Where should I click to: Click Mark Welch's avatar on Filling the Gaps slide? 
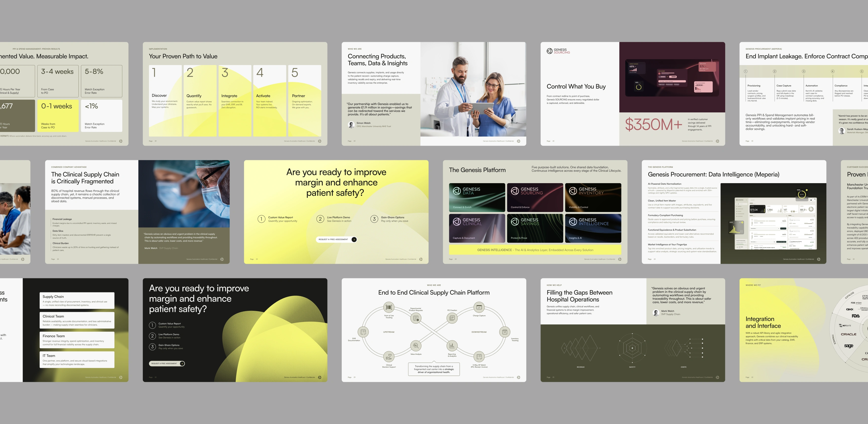click(x=656, y=313)
